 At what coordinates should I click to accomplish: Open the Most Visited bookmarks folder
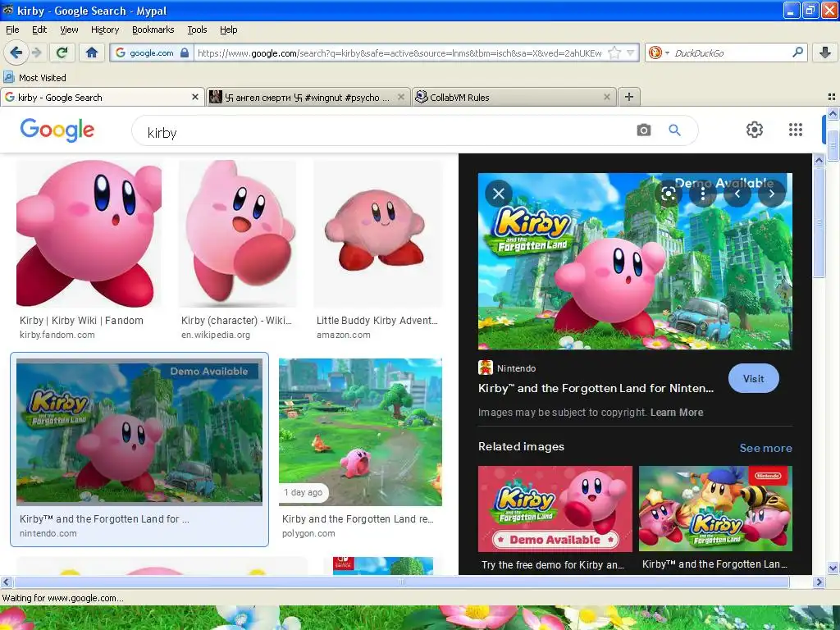pyautogui.click(x=34, y=78)
